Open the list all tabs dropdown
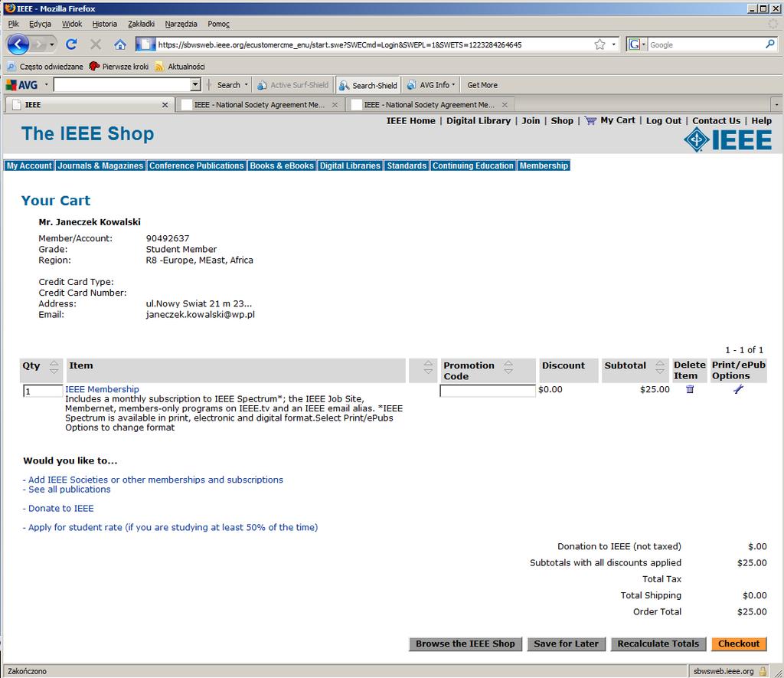 (776, 105)
